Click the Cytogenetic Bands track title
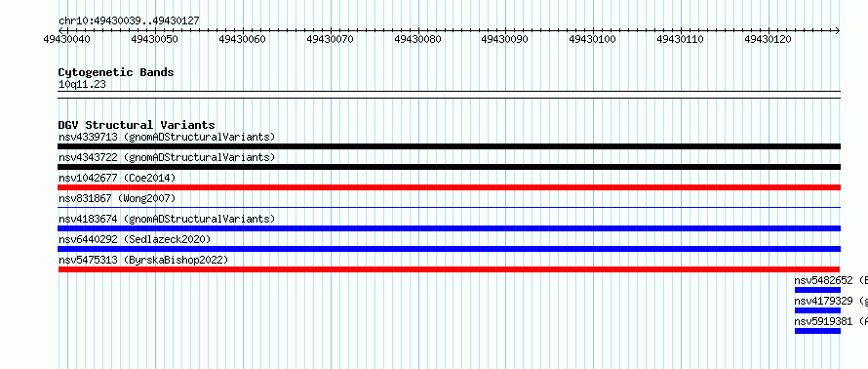The height and width of the screenshot is (369, 868). pyautogui.click(x=116, y=72)
